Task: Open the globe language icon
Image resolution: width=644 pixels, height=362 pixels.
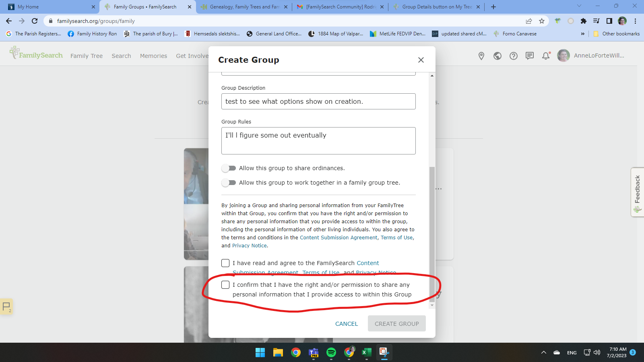Action: point(497,56)
